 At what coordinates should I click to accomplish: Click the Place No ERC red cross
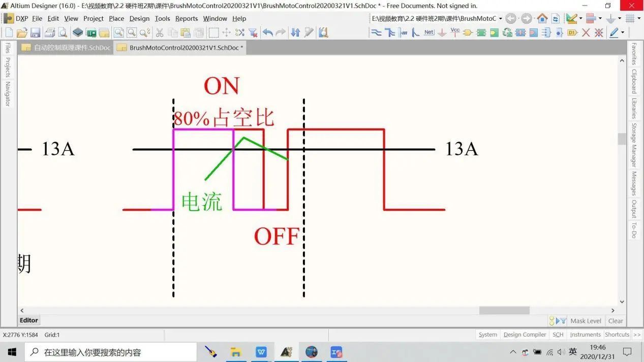coord(586,32)
